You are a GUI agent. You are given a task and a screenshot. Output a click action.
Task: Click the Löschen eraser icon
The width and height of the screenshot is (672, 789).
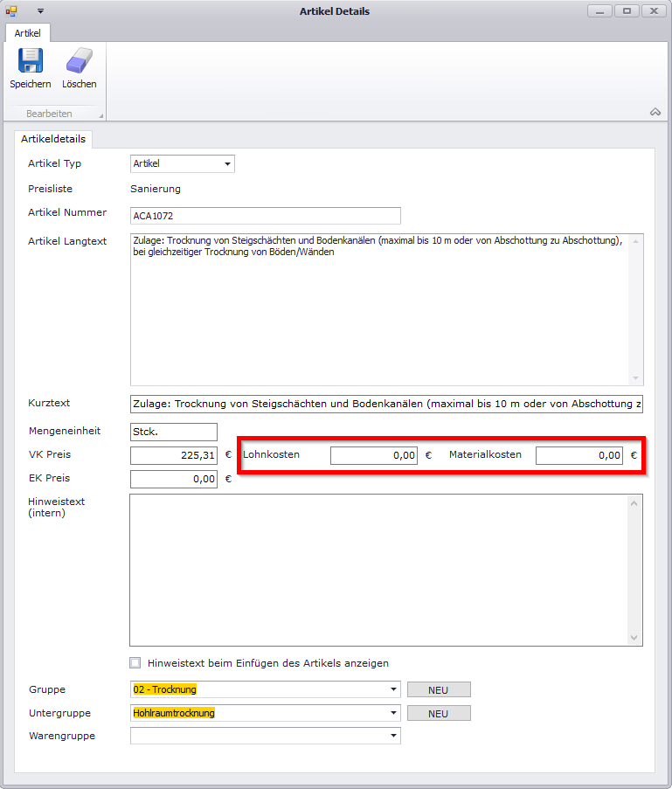79,61
